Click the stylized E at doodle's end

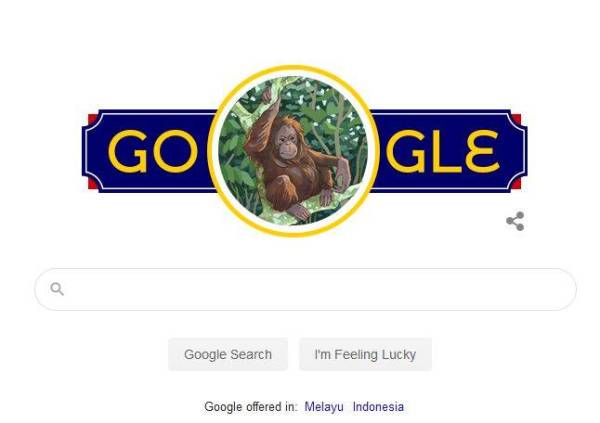[483, 151]
